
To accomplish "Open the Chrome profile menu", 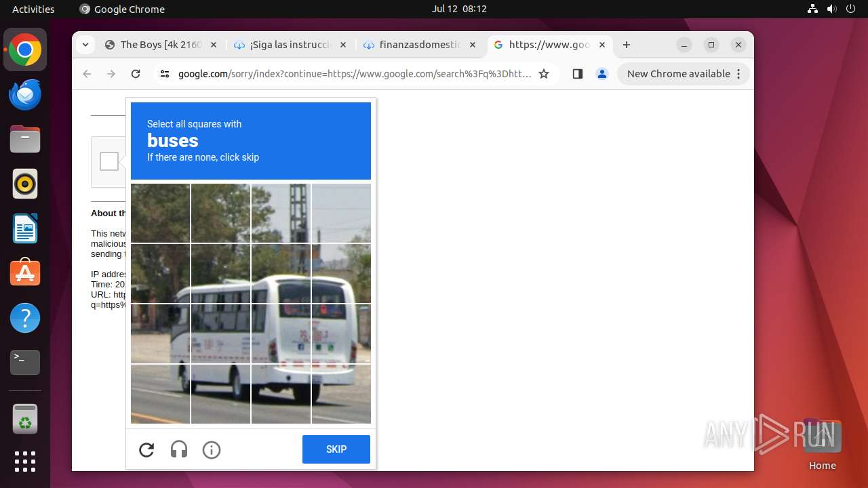I will tap(602, 74).
